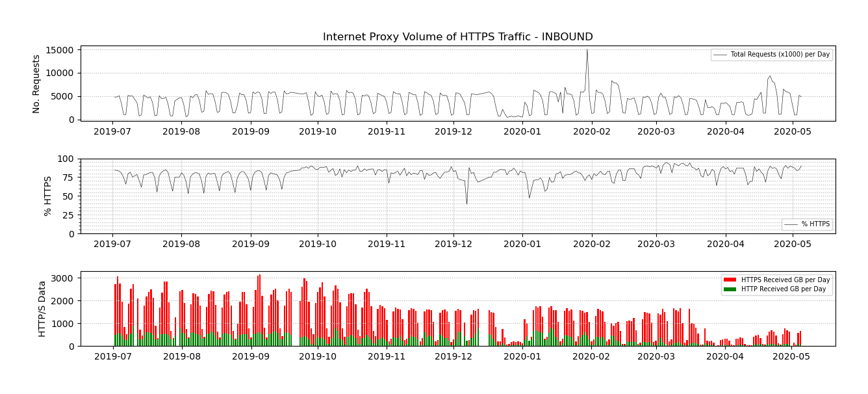This screenshot has height=394, width=868.
Task: Click the 2020-03 date label under bottom plot
Action: pos(656,357)
